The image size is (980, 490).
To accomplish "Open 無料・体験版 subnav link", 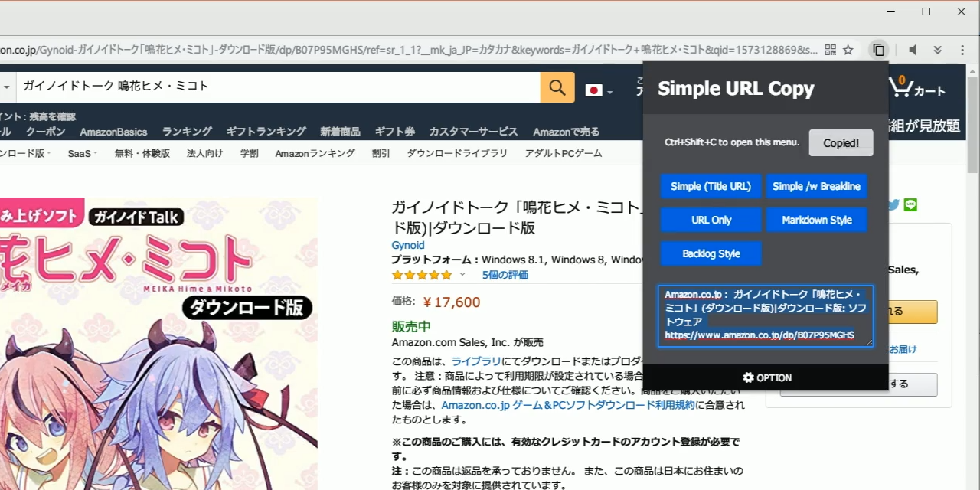I will click(142, 153).
